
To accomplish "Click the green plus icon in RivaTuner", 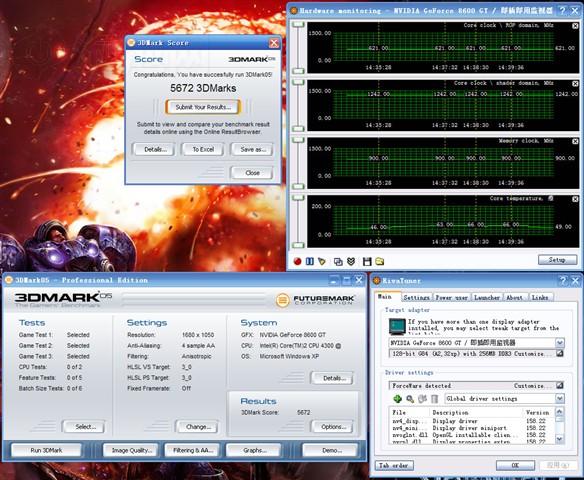I will [397, 399].
